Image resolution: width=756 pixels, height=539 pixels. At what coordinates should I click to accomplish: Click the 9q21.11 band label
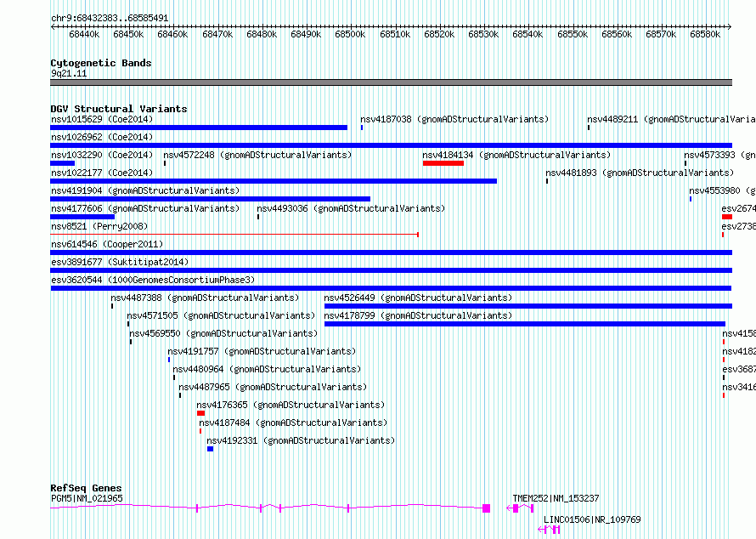(69, 73)
